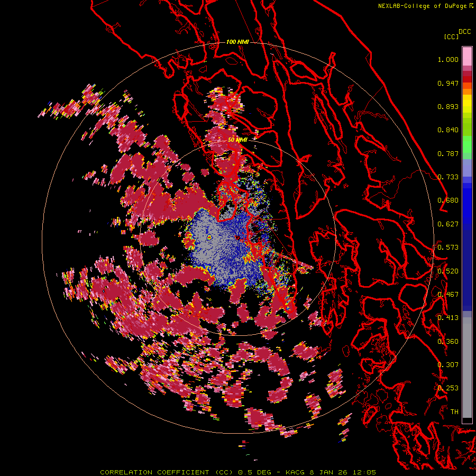
Task: Click the 0.787 scale value
Action: coord(448,153)
